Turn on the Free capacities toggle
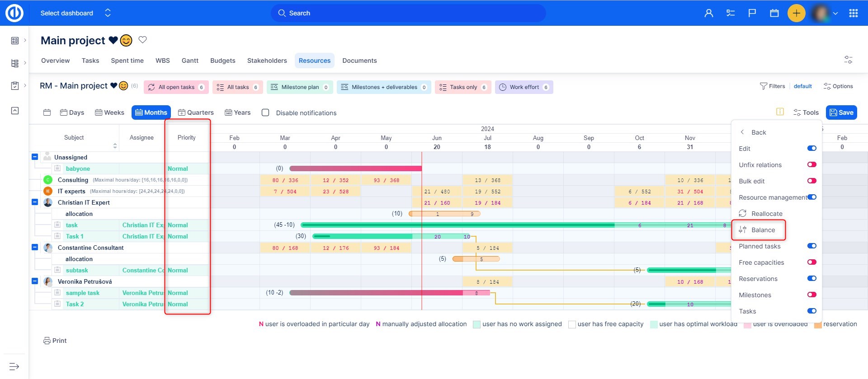The image size is (868, 379). [x=811, y=262]
